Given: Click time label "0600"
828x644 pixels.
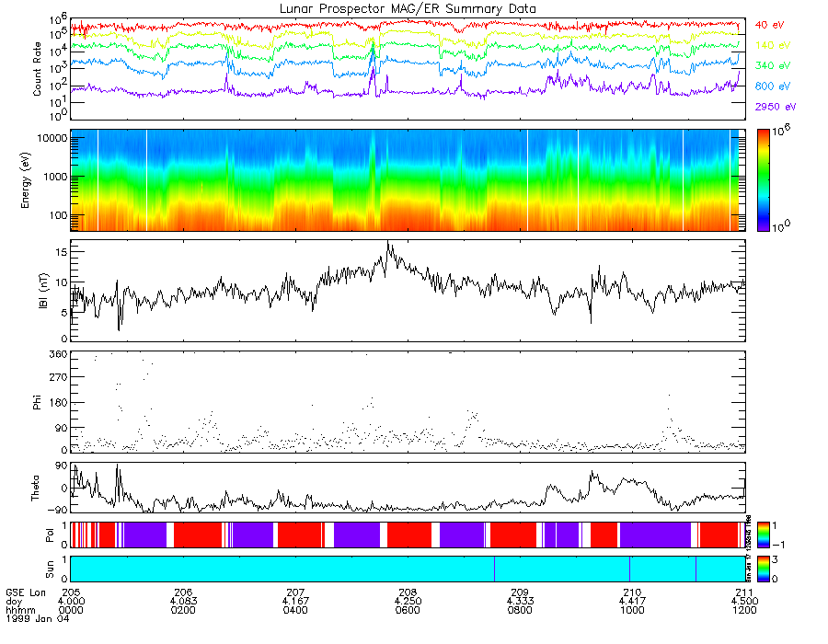Looking at the screenshot, I should tap(408, 610).
